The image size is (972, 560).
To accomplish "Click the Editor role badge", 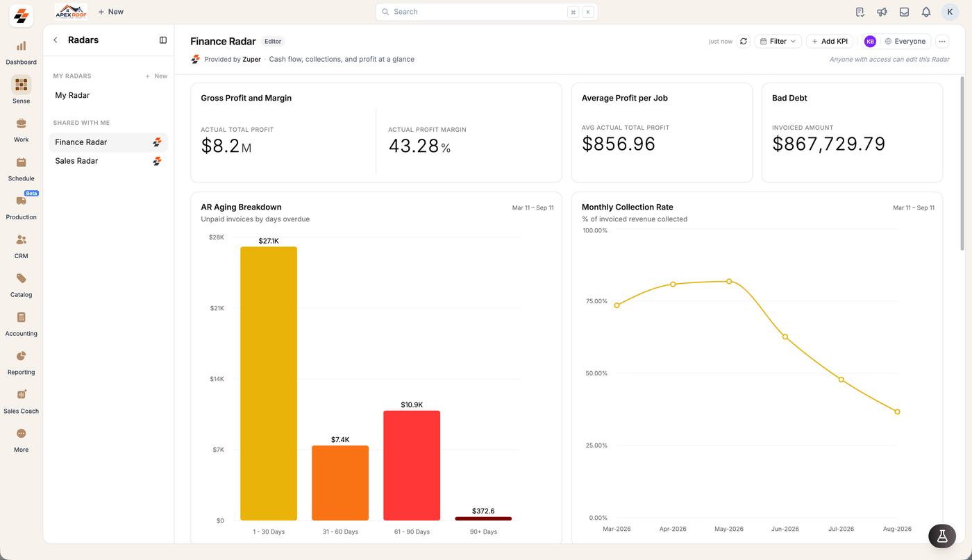I will point(273,42).
